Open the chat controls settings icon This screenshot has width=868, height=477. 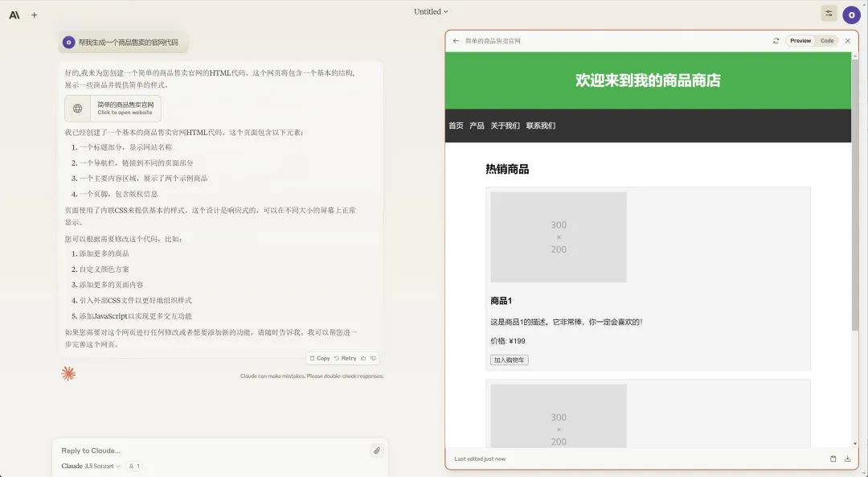coord(829,14)
